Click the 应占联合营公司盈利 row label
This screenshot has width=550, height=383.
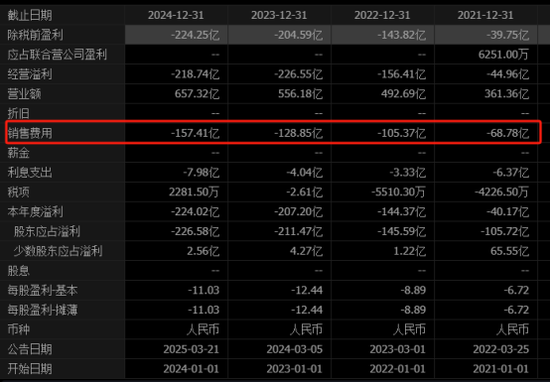[58, 55]
